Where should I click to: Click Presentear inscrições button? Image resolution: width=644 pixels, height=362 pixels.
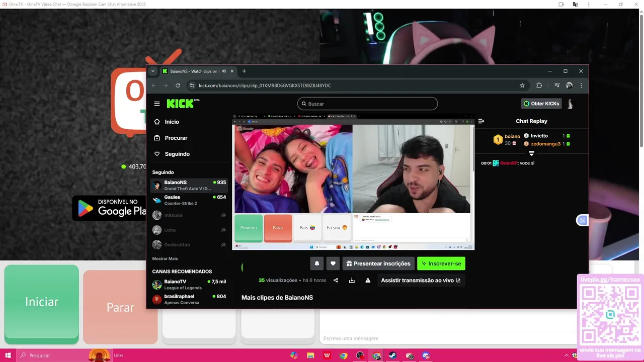click(x=378, y=263)
